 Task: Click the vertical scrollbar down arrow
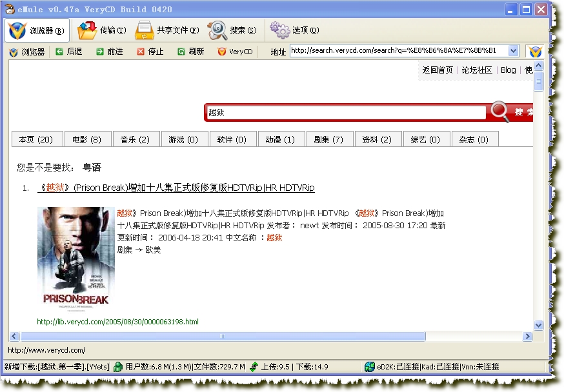538,326
